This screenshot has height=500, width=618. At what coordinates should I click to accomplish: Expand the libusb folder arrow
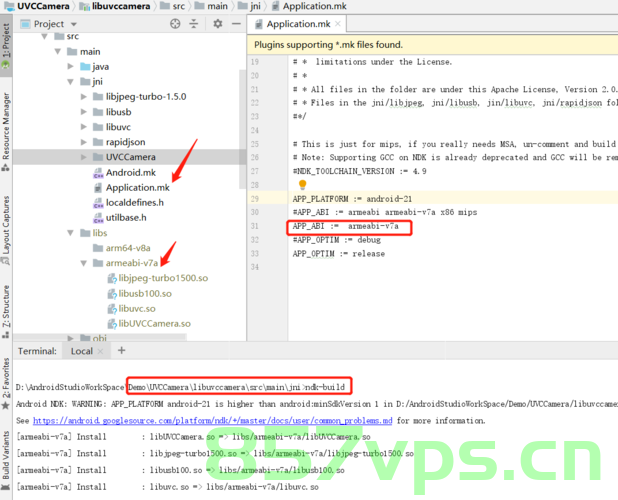coord(84,112)
